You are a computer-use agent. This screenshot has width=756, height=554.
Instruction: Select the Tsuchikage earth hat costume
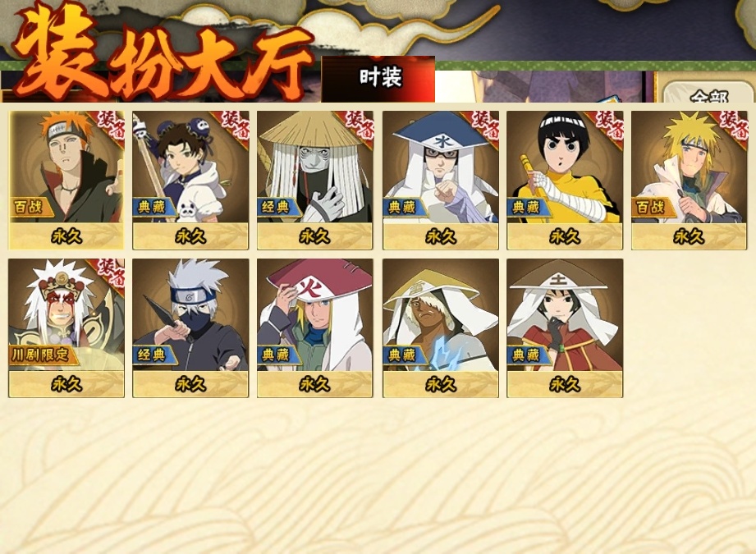coord(565,327)
